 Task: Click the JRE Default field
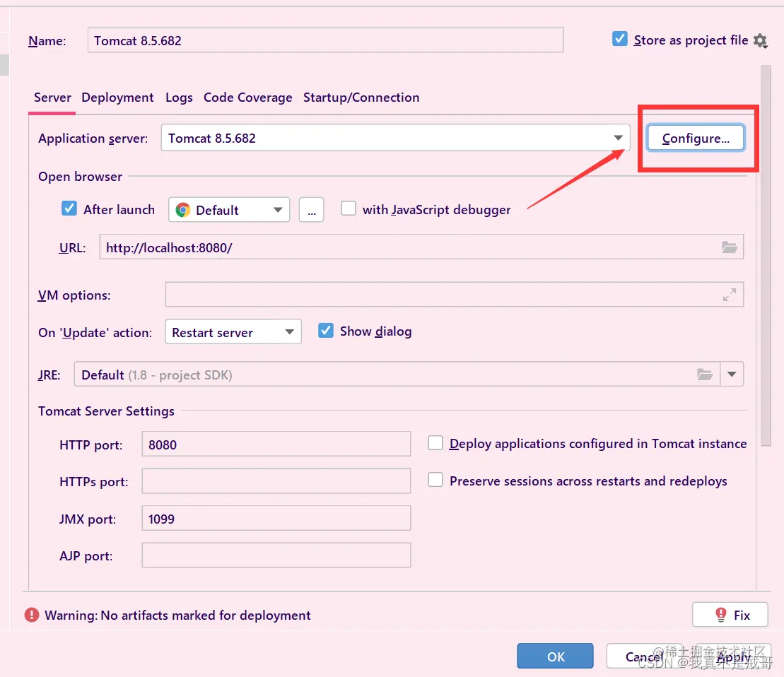tap(397, 375)
